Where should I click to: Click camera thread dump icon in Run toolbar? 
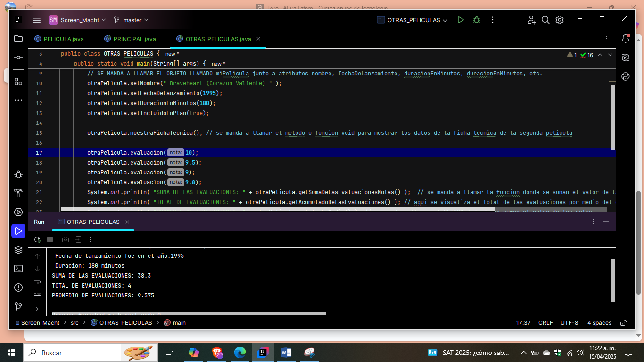66,239
